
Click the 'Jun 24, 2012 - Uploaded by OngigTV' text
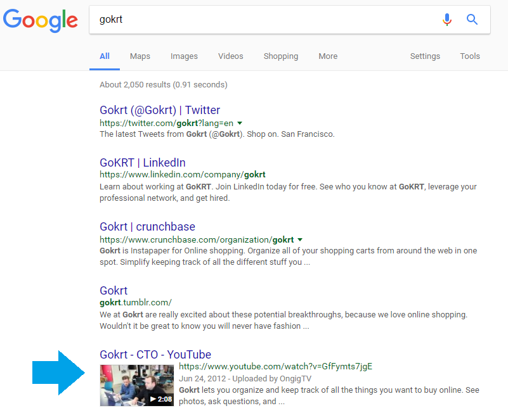[x=245, y=379]
